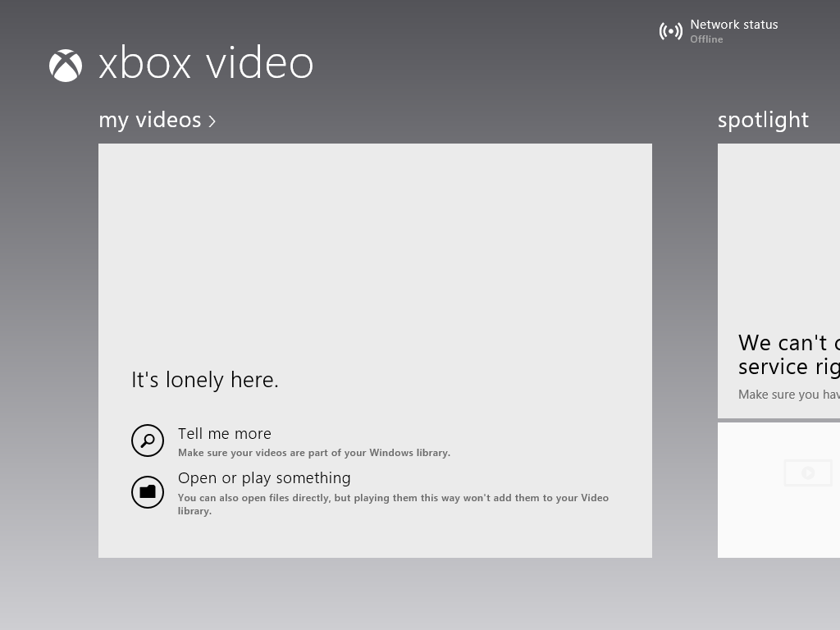
Task: Click the text about opening files directly
Action: (x=393, y=504)
